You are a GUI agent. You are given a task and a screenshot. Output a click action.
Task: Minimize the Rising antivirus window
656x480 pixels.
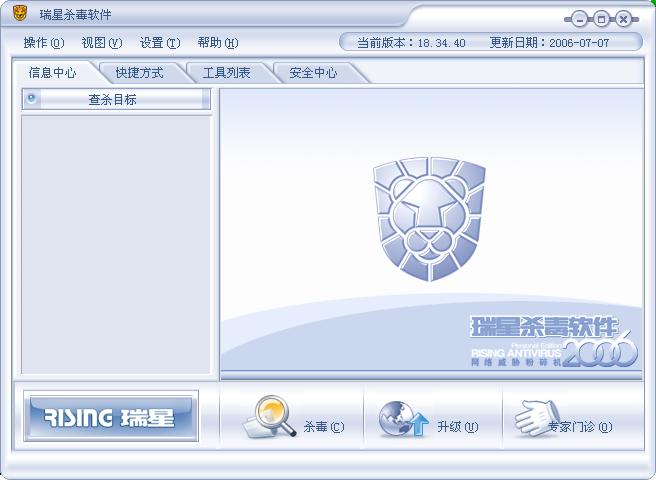(579, 19)
